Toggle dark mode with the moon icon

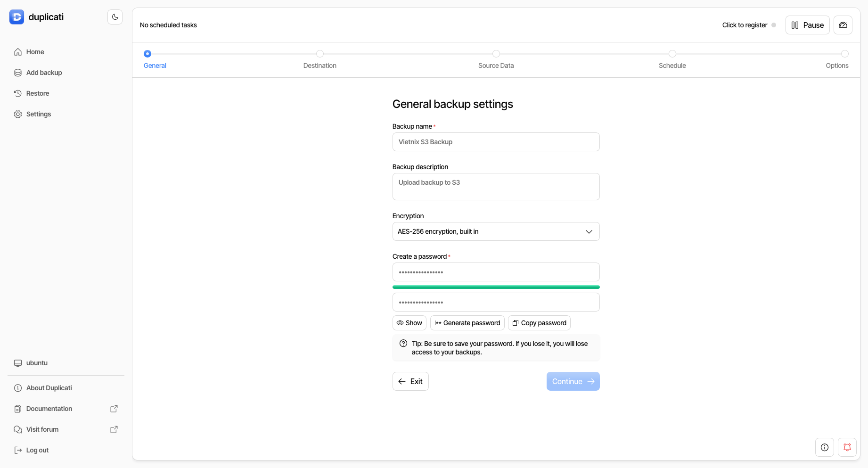[x=115, y=16]
